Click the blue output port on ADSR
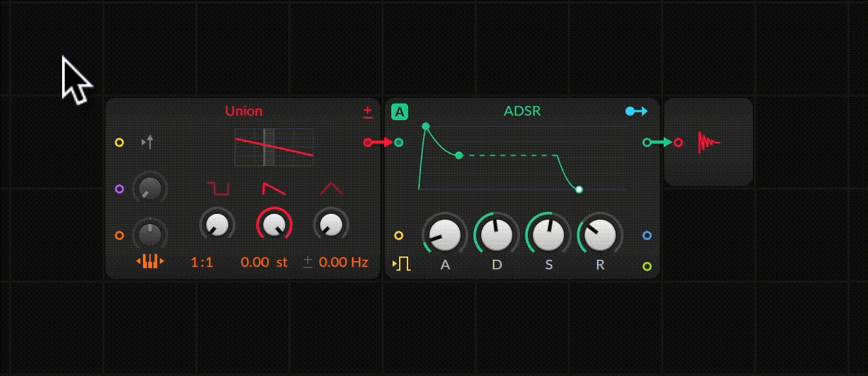The height and width of the screenshot is (376, 868). tap(647, 235)
